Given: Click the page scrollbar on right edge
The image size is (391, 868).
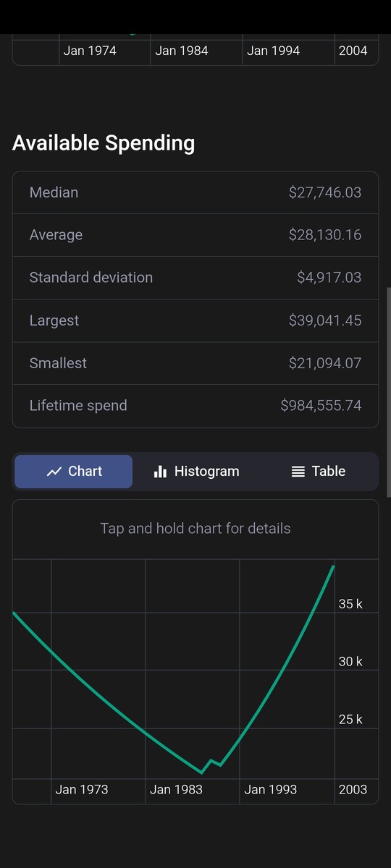Looking at the screenshot, I should point(389,392).
